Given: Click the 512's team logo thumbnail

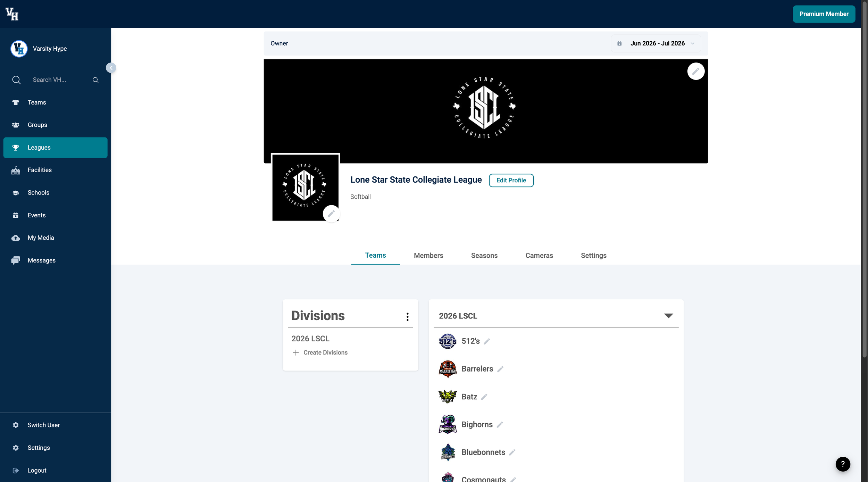Looking at the screenshot, I should click(448, 341).
